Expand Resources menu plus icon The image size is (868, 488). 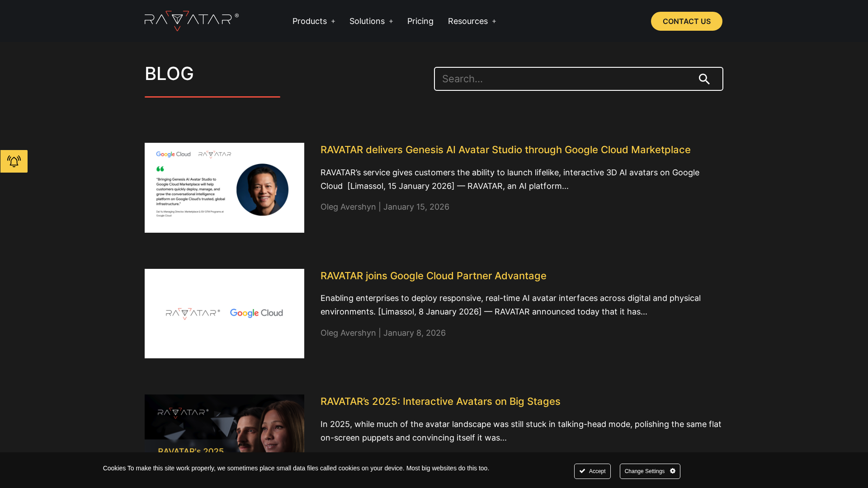tap(494, 22)
